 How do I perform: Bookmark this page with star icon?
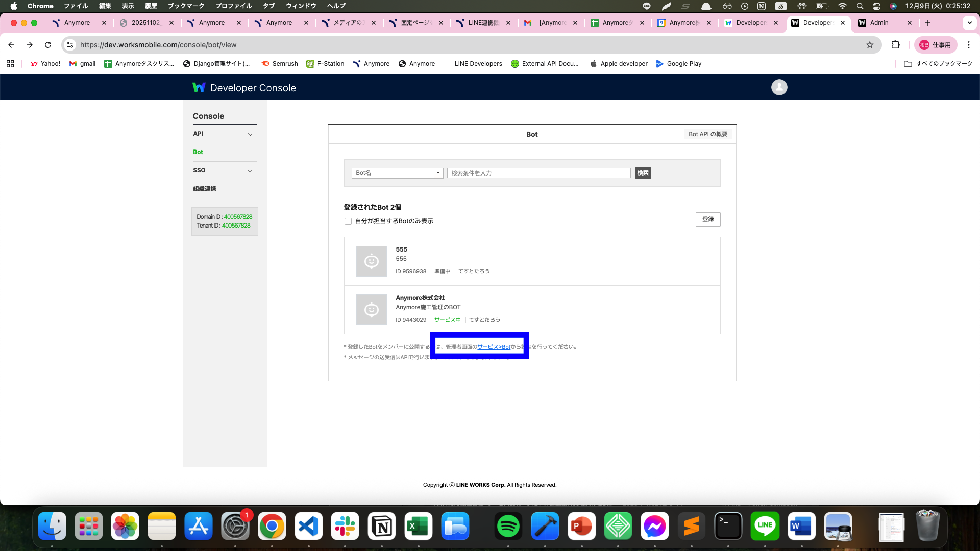coord(870,45)
